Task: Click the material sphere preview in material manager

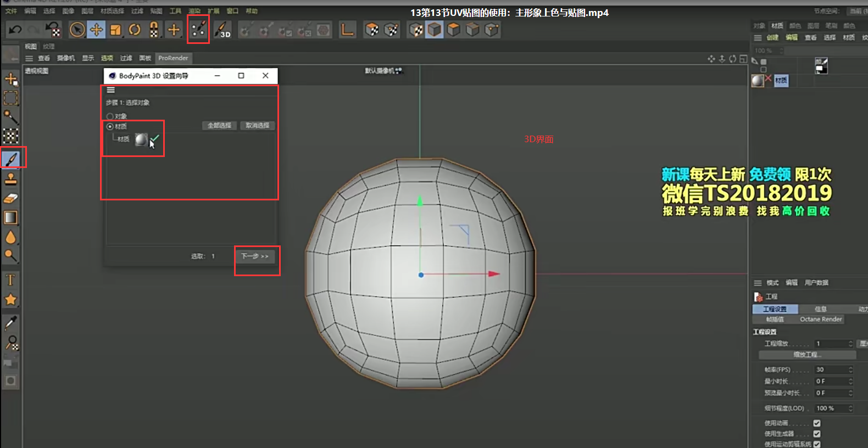Action: 758,81
